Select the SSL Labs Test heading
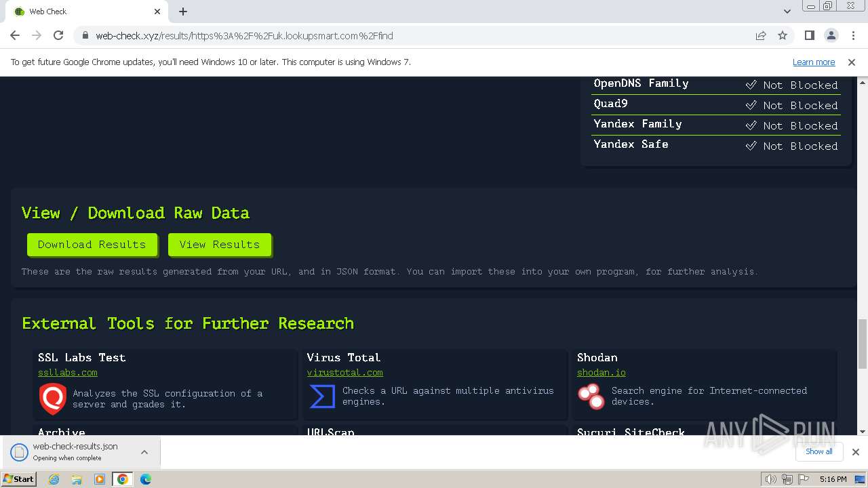868x488 pixels. 81,358
